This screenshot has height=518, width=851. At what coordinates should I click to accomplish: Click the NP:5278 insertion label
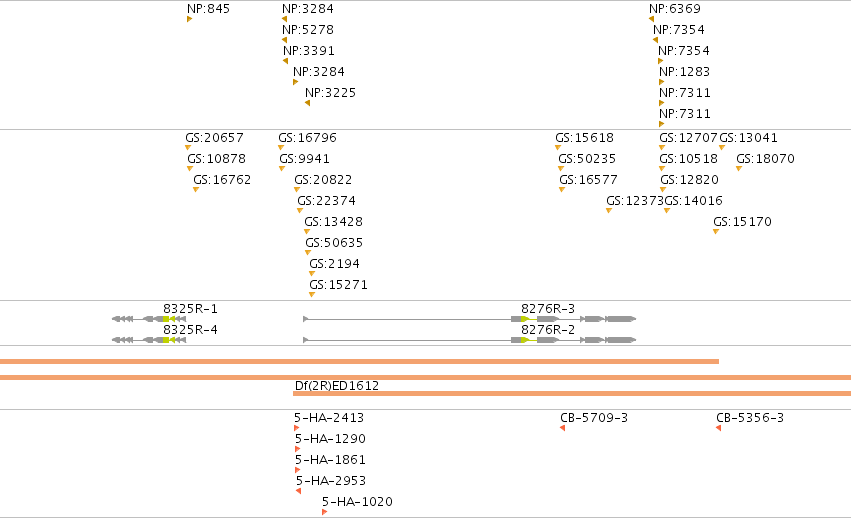point(308,30)
